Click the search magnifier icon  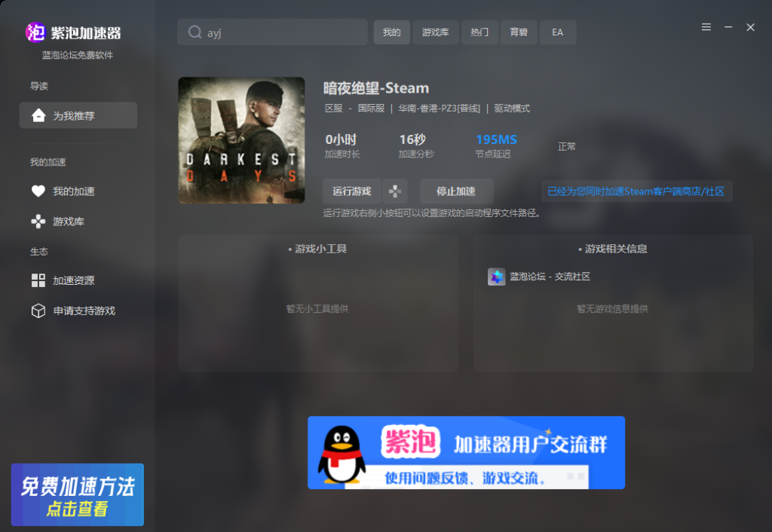pyautogui.click(x=195, y=32)
